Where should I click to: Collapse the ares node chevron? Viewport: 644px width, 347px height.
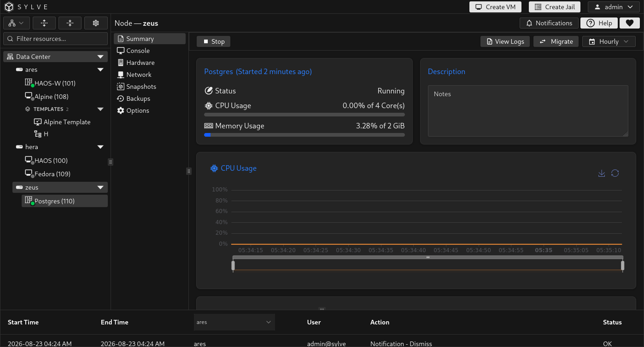coord(100,70)
